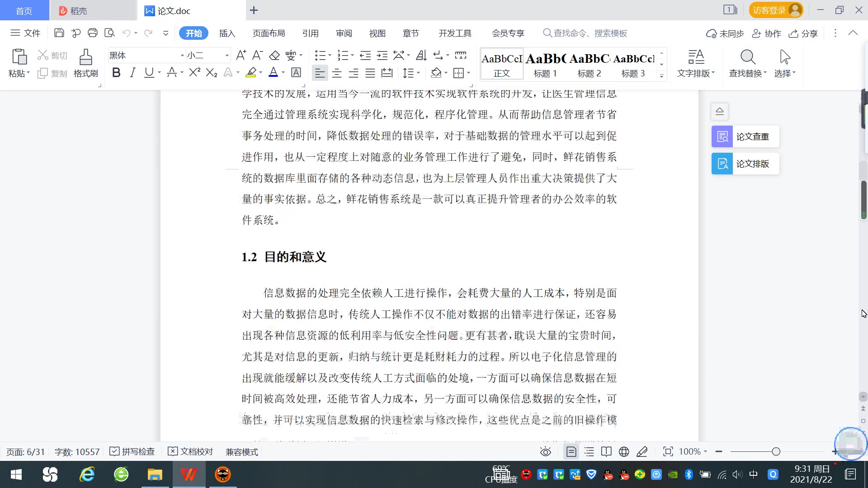The image size is (868, 488).
Task: Switch to reading layout view icon
Action: pyautogui.click(x=606, y=452)
